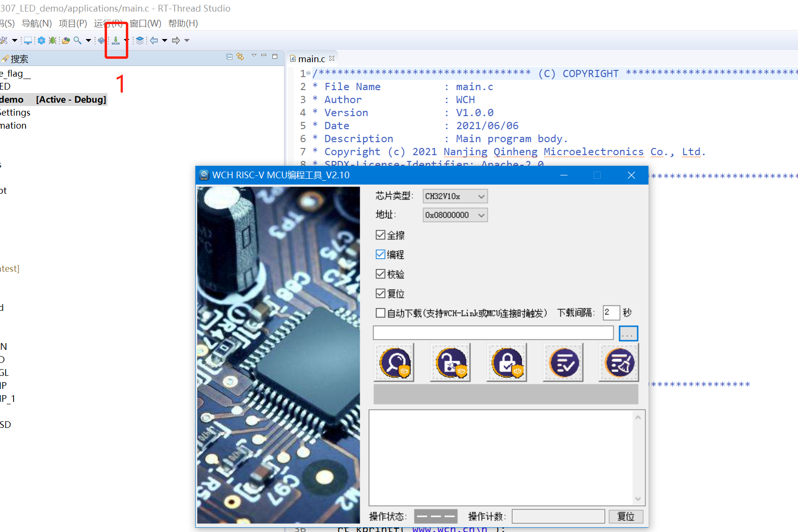
Task: Click the firmware file path input field
Action: pos(493,333)
